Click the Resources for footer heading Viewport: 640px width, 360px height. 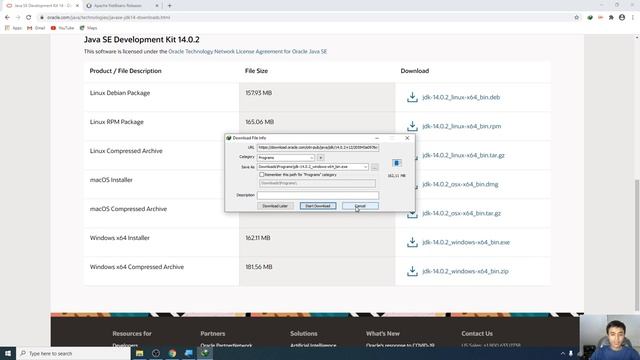(x=132, y=333)
